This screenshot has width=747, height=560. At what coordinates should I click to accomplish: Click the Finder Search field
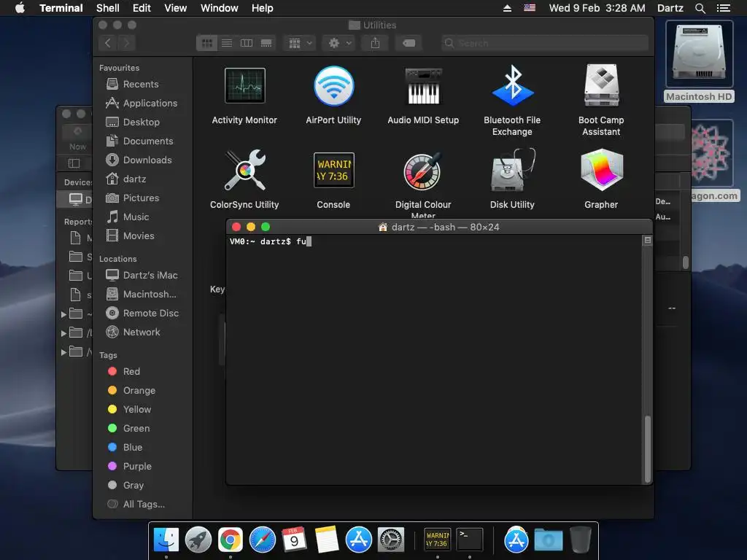[x=544, y=43]
